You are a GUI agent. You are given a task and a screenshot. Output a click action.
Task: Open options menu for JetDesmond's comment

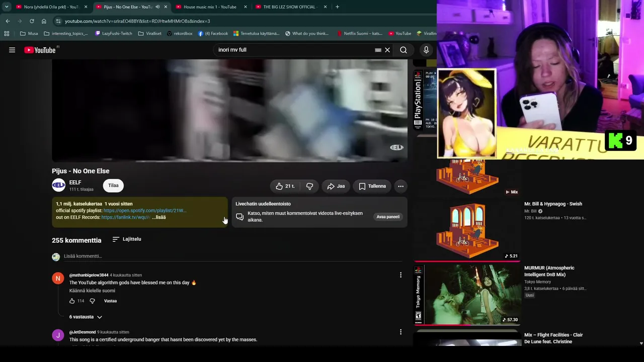(x=400, y=332)
